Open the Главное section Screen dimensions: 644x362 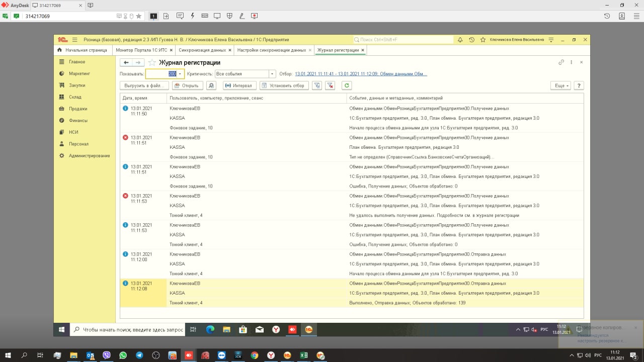pos(77,62)
